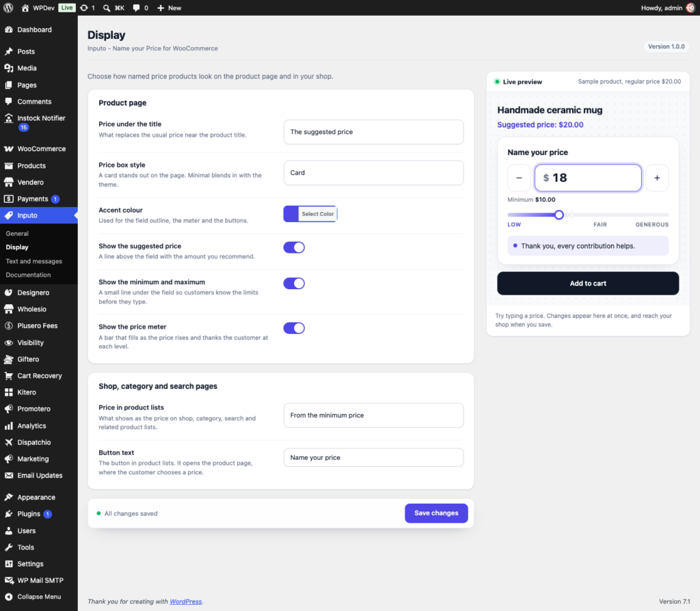Click the price meter slider handle
Screen dimensions: 700x611
[559, 215]
